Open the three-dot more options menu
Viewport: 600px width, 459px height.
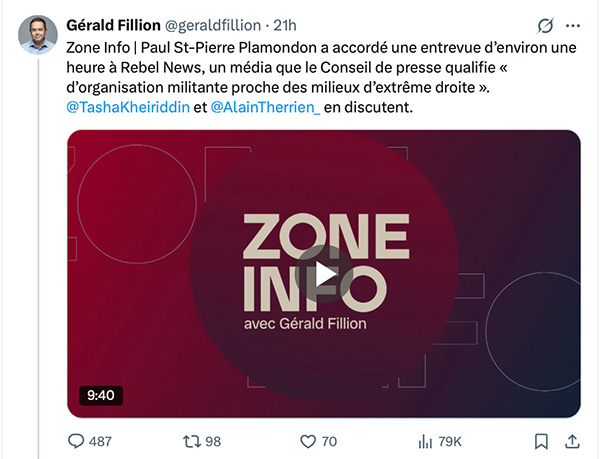click(573, 25)
